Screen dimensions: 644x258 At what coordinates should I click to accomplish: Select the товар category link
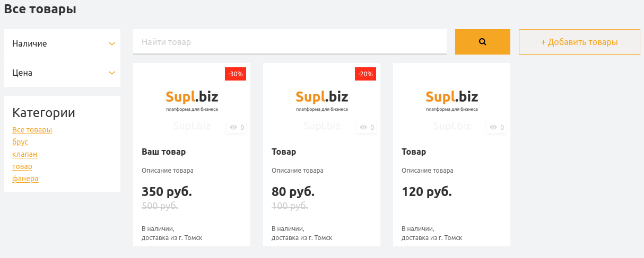22,166
